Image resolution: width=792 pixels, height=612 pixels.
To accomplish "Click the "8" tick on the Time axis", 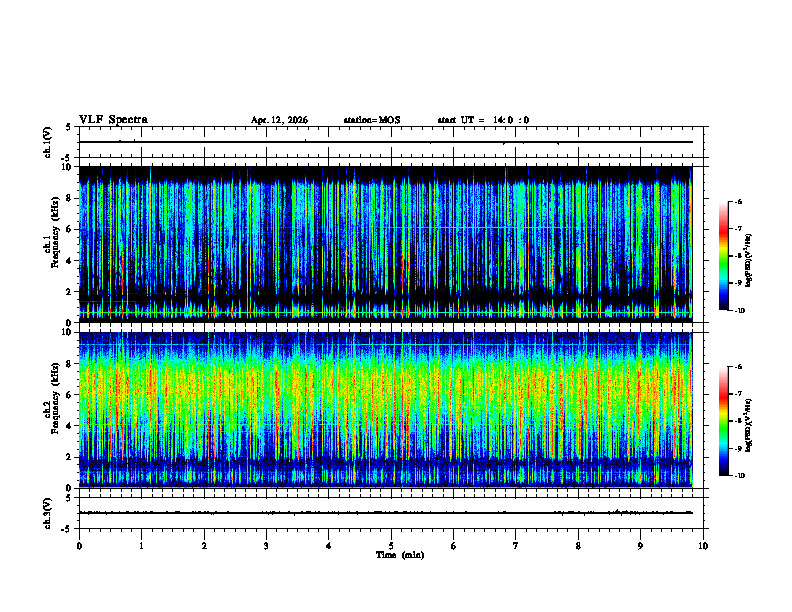I will point(578,546).
